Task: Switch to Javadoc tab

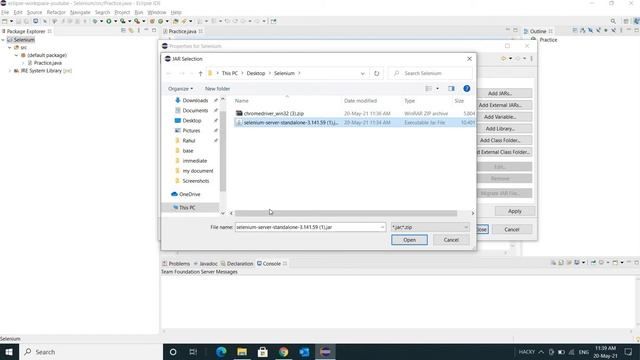Action: (206, 264)
